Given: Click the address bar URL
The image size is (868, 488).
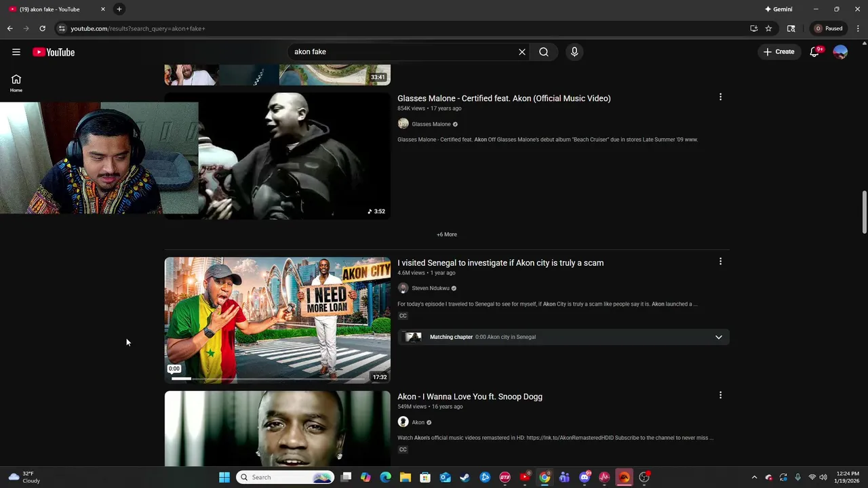Looking at the screenshot, I should 138,28.
